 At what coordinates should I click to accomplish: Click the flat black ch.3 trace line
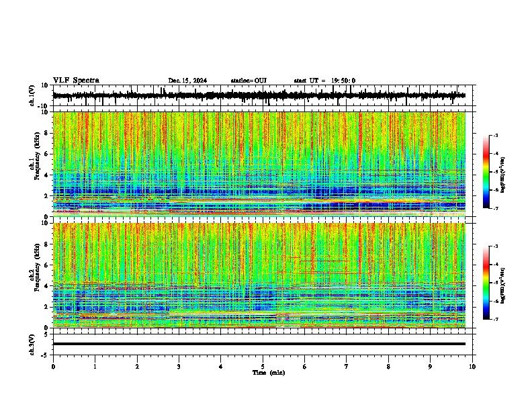coord(259,344)
